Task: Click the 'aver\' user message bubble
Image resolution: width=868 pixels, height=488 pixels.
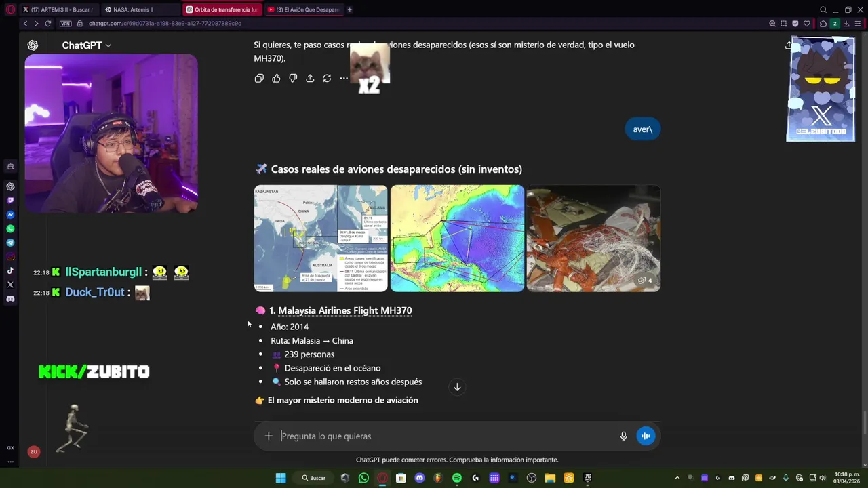Action: click(642, 129)
